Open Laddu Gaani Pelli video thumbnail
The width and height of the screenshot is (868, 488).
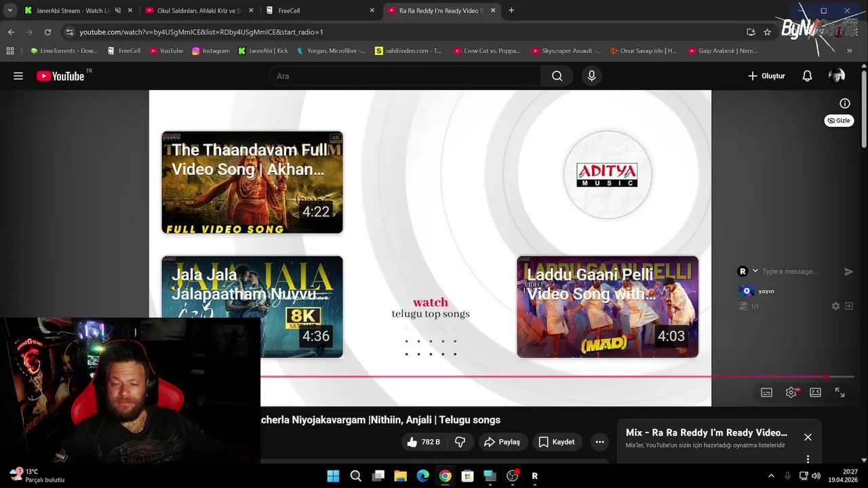click(608, 306)
